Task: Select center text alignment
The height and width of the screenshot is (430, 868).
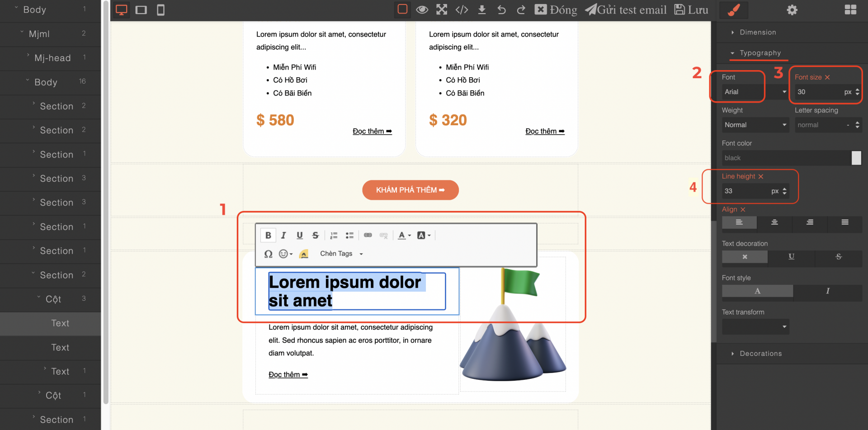Action: pos(774,222)
